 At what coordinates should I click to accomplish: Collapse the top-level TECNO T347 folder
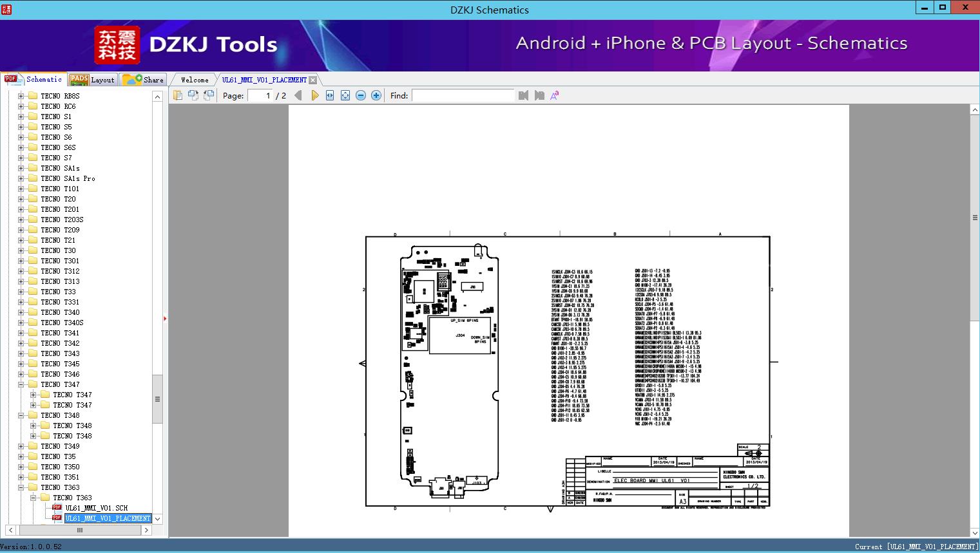tap(21, 384)
